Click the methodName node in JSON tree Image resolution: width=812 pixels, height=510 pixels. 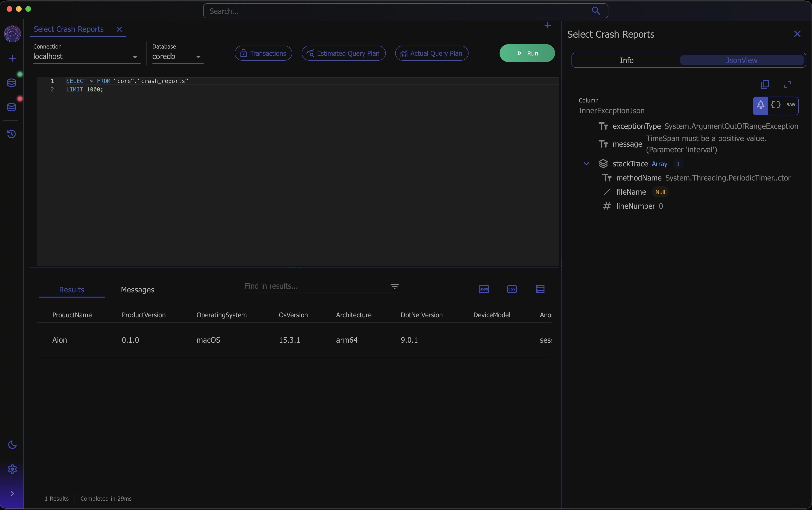tap(696, 178)
